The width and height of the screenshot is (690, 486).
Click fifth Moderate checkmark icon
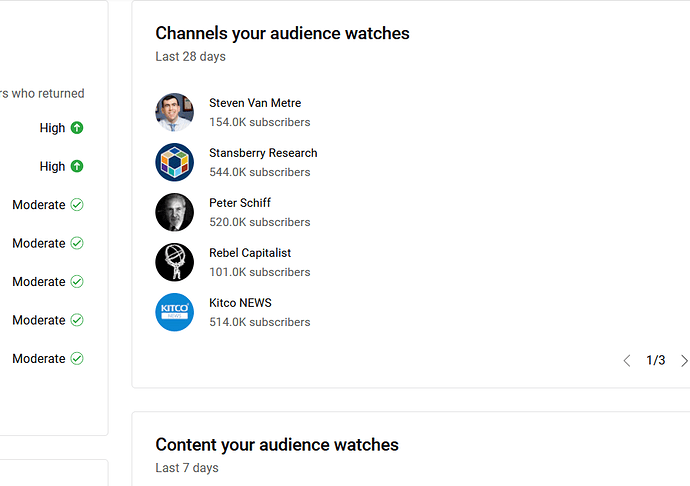pyautogui.click(x=77, y=358)
